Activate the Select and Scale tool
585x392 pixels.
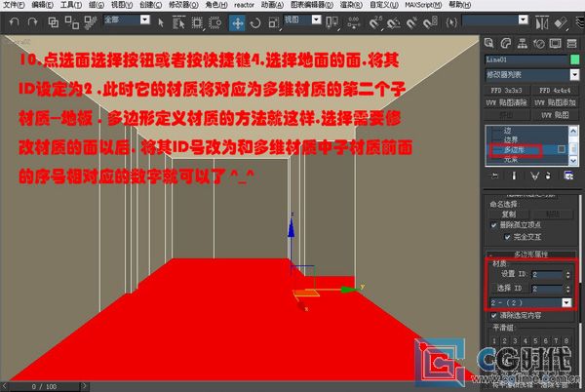(273, 23)
